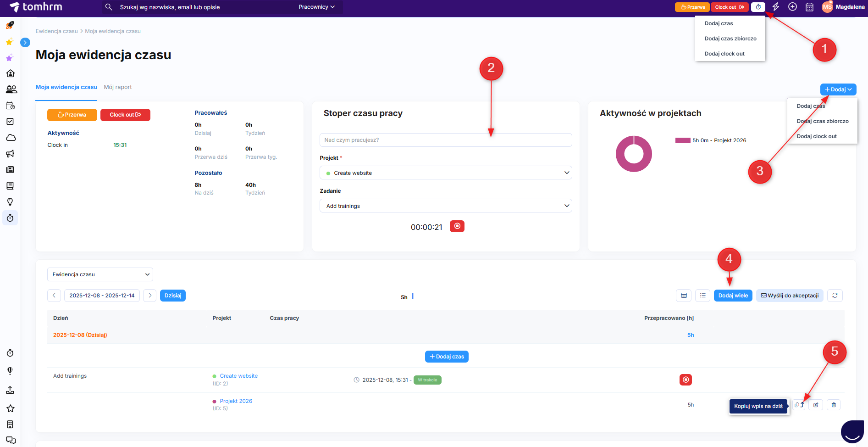Expand the Ewidencja czasu view selector
This screenshot has height=447, width=868.
(100, 274)
